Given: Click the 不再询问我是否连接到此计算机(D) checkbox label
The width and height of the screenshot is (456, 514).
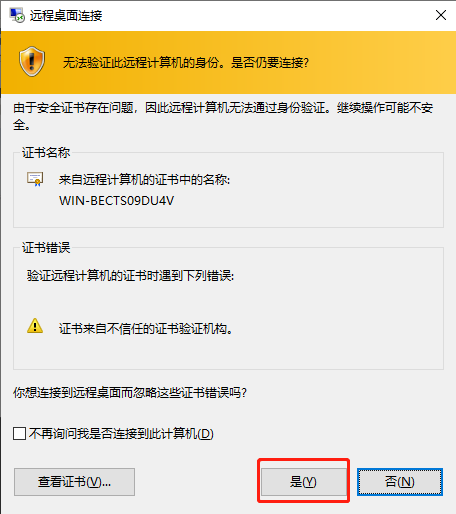Looking at the screenshot, I should point(121,434).
